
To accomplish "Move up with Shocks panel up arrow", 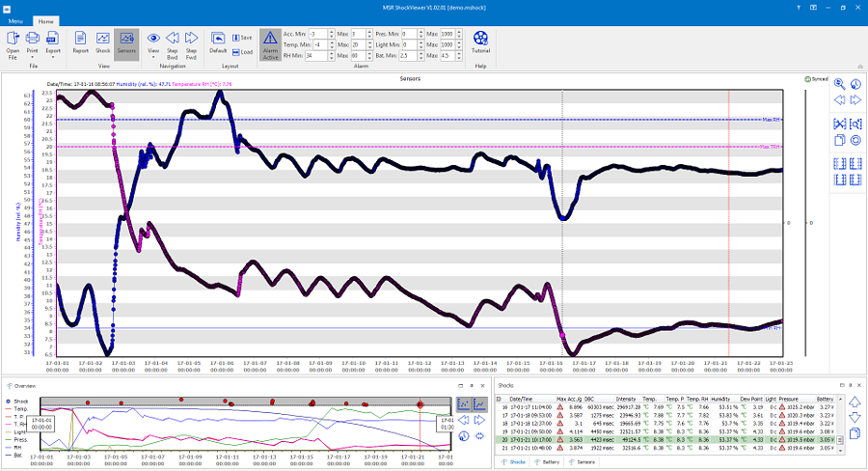I will pyautogui.click(x=855, y=402).
